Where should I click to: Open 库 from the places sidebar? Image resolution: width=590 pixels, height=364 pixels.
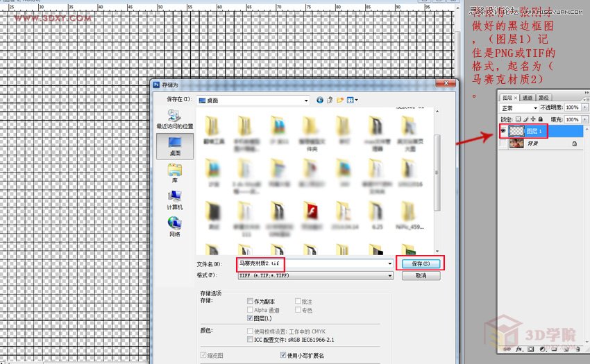pyautogui.click(x=175, y=173)
